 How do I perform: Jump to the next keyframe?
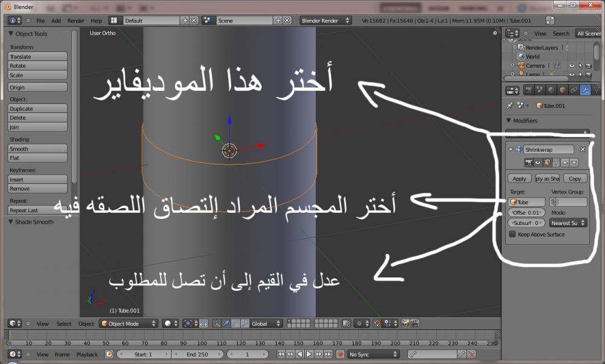[x=319, y=354]
